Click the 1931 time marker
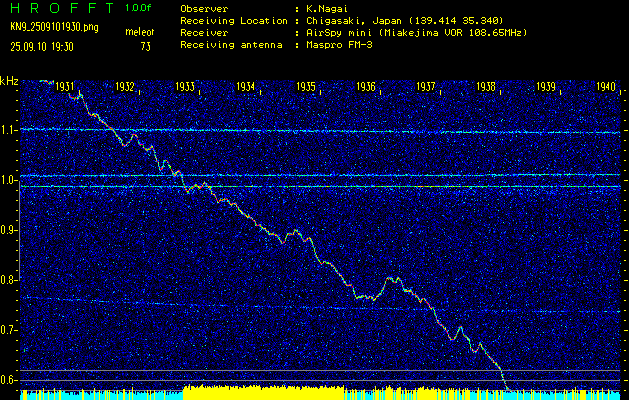Screen dimensions: 629x400 point(65,86)
